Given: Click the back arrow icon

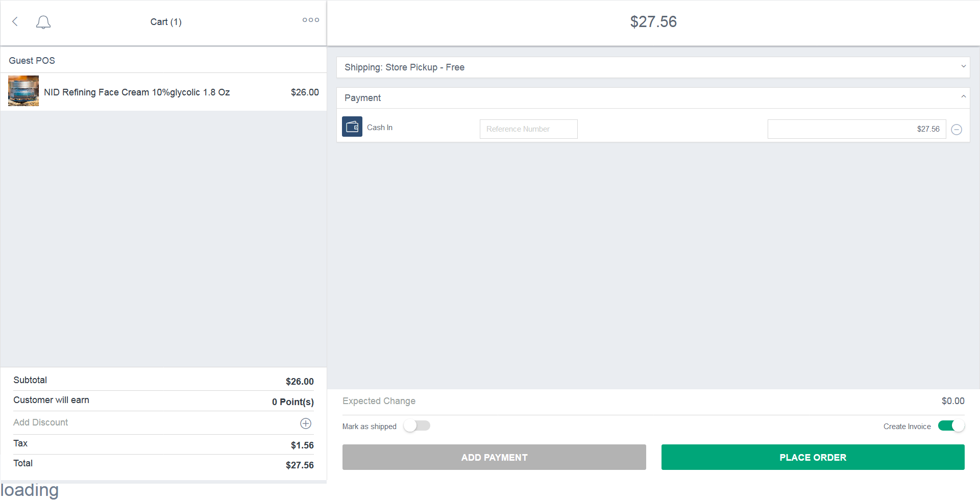Looking at the screenshot, I should pyautogui.click(x=15, y=21).
